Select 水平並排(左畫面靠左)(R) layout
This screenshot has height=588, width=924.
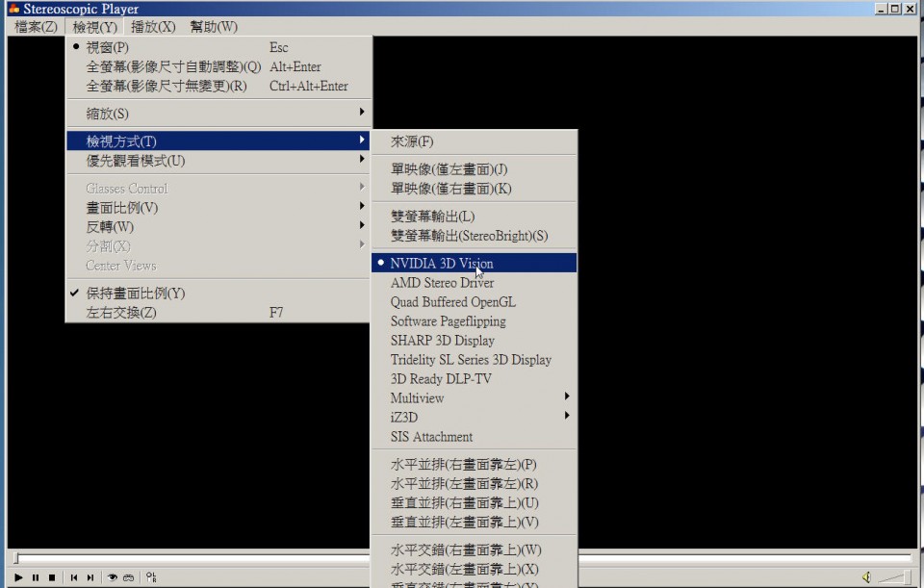pos(474,484)
